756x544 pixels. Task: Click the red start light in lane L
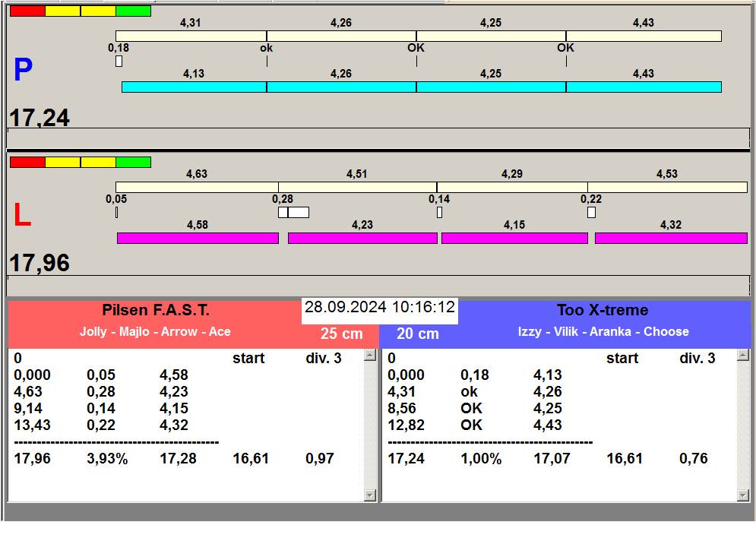click(27, 162)
